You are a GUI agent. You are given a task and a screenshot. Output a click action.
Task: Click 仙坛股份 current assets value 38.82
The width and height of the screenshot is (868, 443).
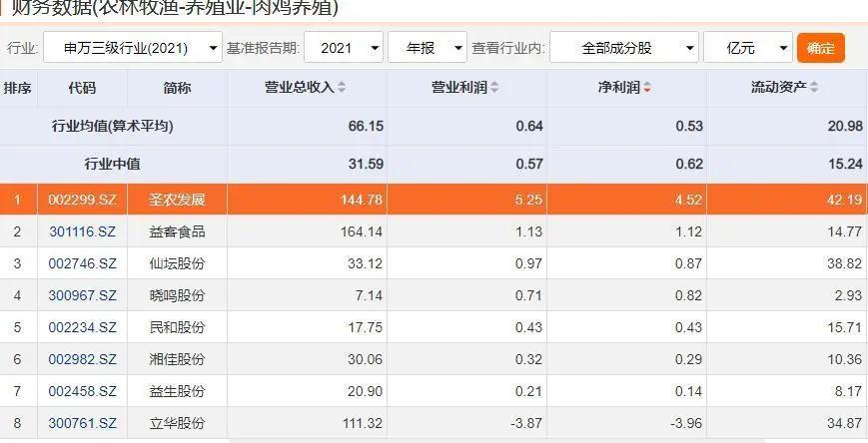(845, 263)
